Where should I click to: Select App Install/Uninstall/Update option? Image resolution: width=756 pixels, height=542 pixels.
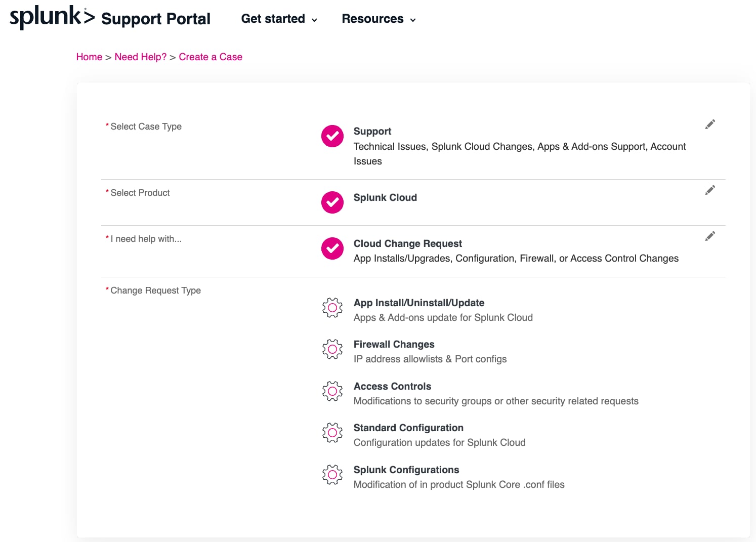click(419, 303)
